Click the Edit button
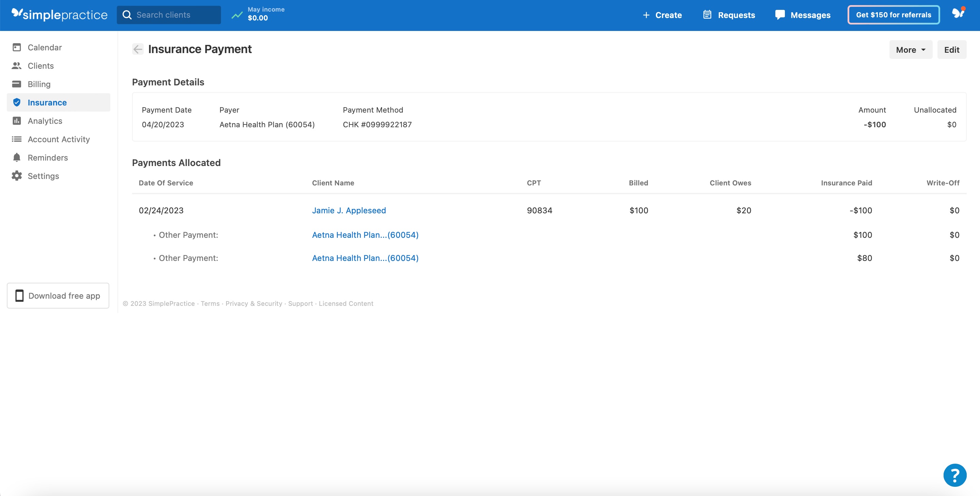The height and width of the screenshot is (496, 980). [951, 49]
